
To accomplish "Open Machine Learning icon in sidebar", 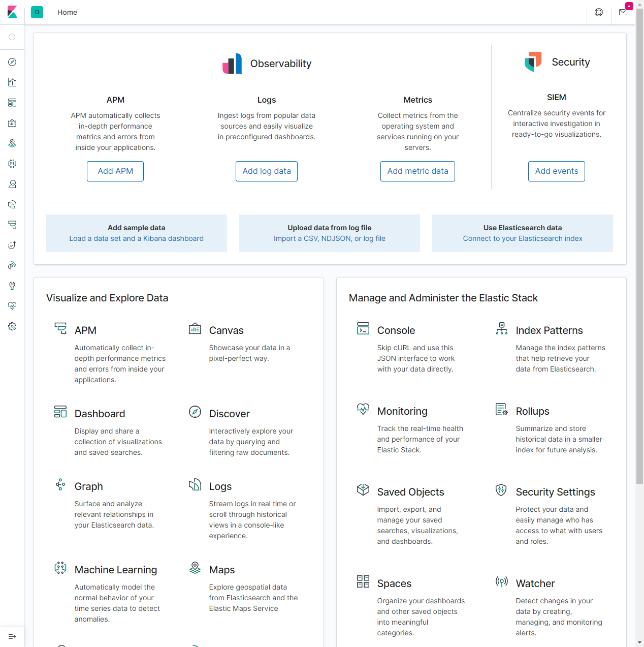I will (x=12, y=164).
